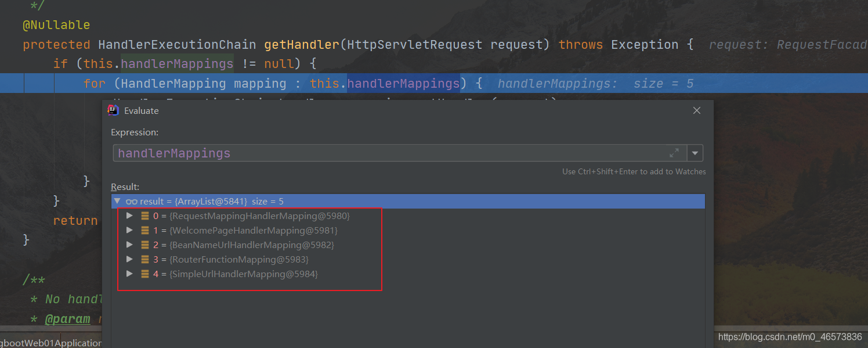Select the result = {ArrayList@5841} row
Screen dimensions: 868x348
(x=408, y=201)
